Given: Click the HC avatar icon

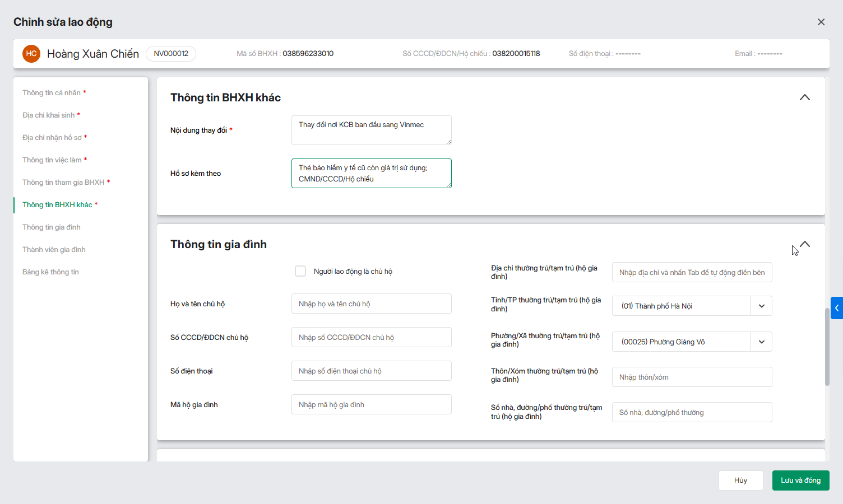Looking at the screenshot, I should [31, 54].
